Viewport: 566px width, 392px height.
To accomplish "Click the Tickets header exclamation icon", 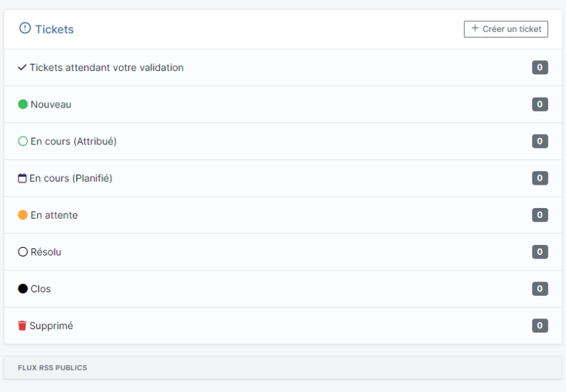I will (25, 28).
